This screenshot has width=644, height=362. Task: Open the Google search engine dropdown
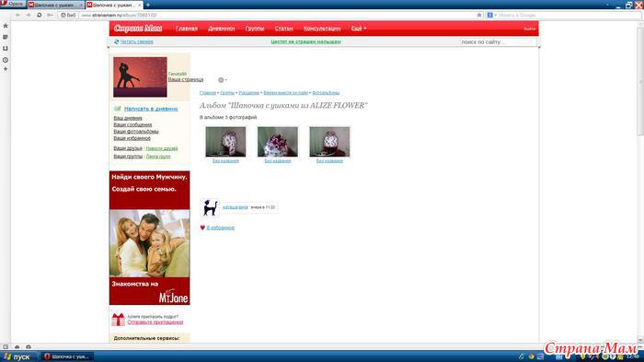point(491,16)
